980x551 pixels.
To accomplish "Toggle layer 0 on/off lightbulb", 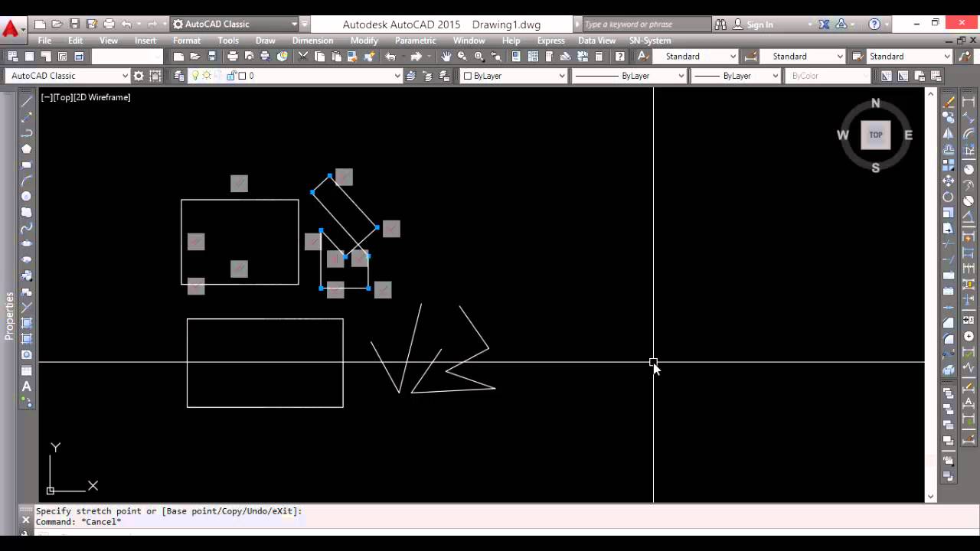I will coord(195,76).
